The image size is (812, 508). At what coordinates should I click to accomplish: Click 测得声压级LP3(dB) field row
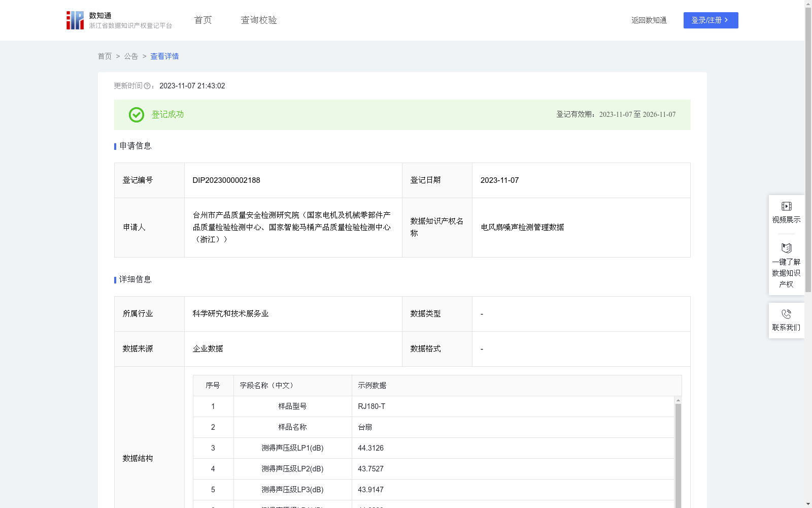(292, 490)
